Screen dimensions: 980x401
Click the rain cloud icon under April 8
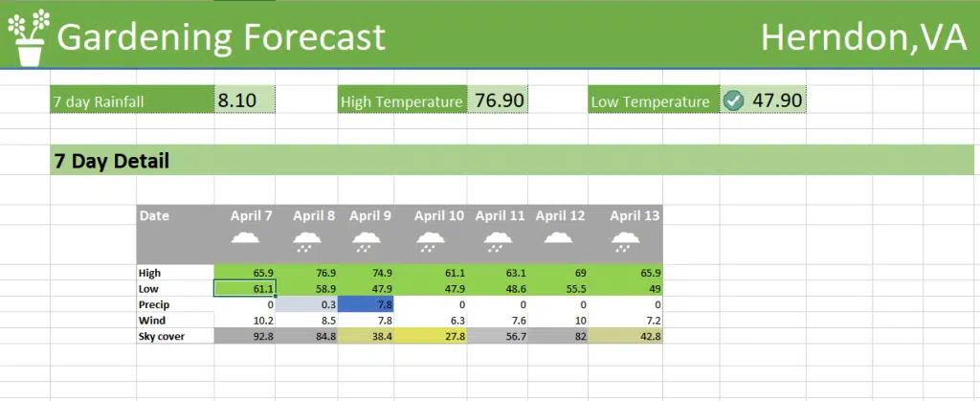(307, 240)
